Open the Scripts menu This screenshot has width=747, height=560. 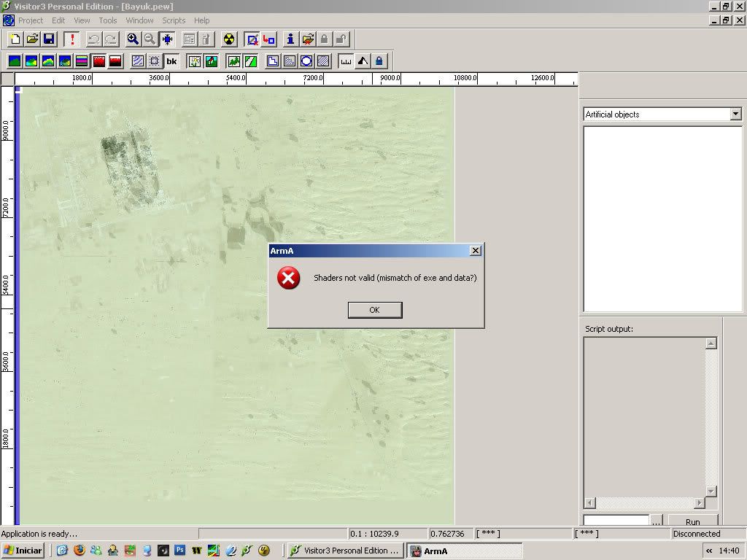pos(174,20)
